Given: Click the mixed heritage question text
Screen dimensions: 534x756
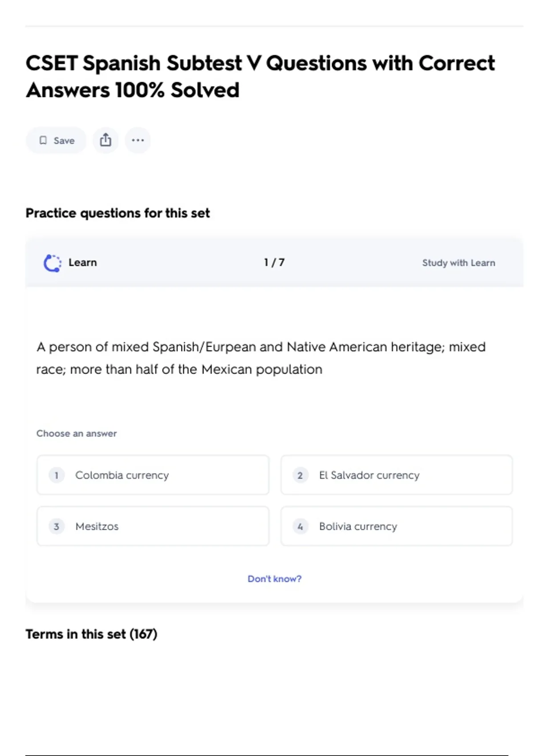Looking at the screenshot, I should point(261,358).
